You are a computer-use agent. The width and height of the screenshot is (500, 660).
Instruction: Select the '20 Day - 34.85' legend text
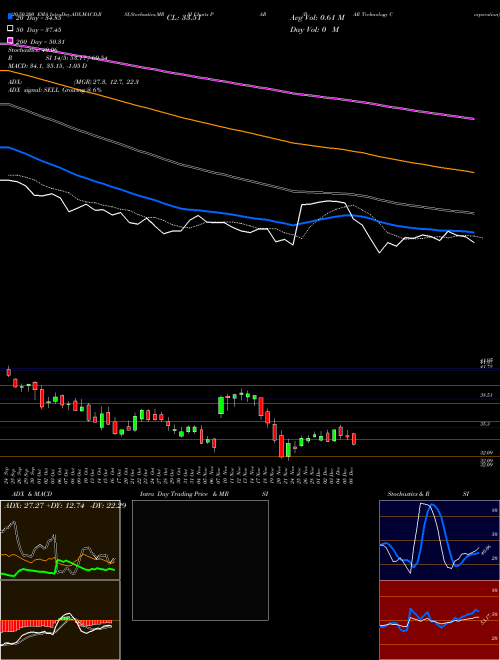click(39, 18)
